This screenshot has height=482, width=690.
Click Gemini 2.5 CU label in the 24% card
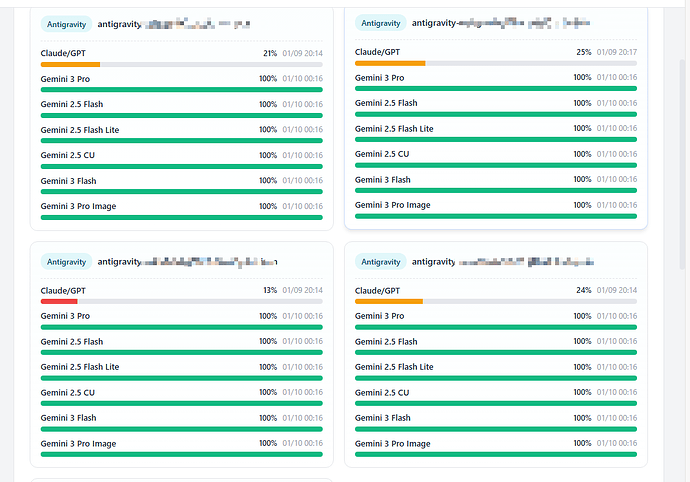tap(382, 393)
